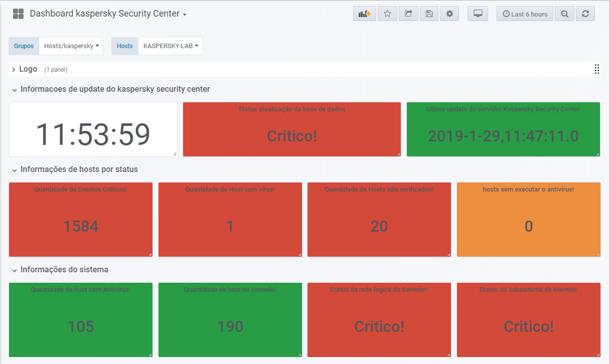The image size is (609, 364).
Task: Open the Grafana dashboards grid icon
Action: click(18, 14)
